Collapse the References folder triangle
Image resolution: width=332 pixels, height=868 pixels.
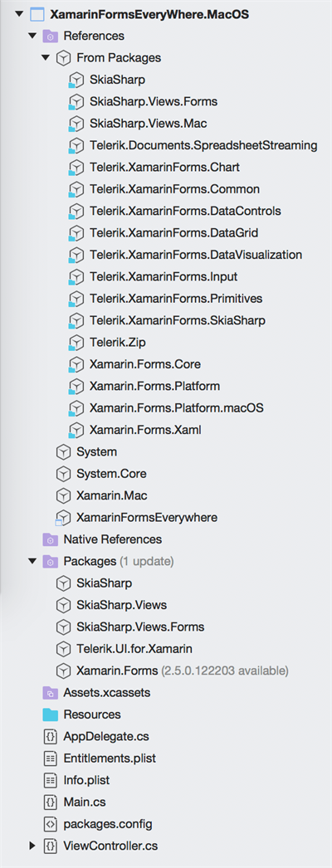click(x=32, y=37)
